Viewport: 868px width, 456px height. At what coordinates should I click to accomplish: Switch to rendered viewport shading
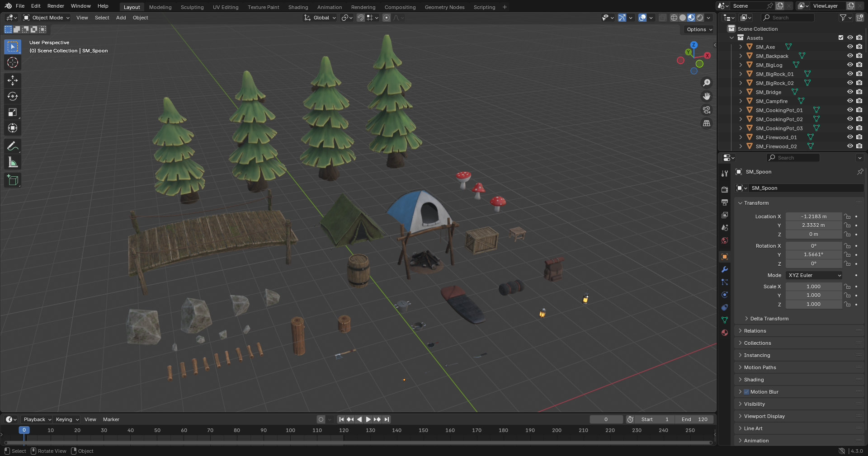(x=700, y=18)
